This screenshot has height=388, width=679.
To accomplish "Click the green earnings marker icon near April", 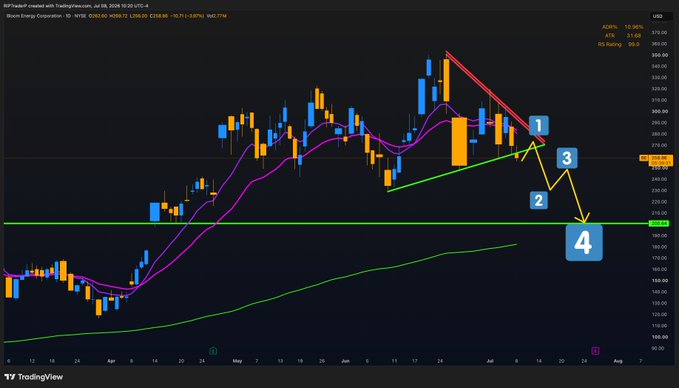I will click(x=213, y=351).
